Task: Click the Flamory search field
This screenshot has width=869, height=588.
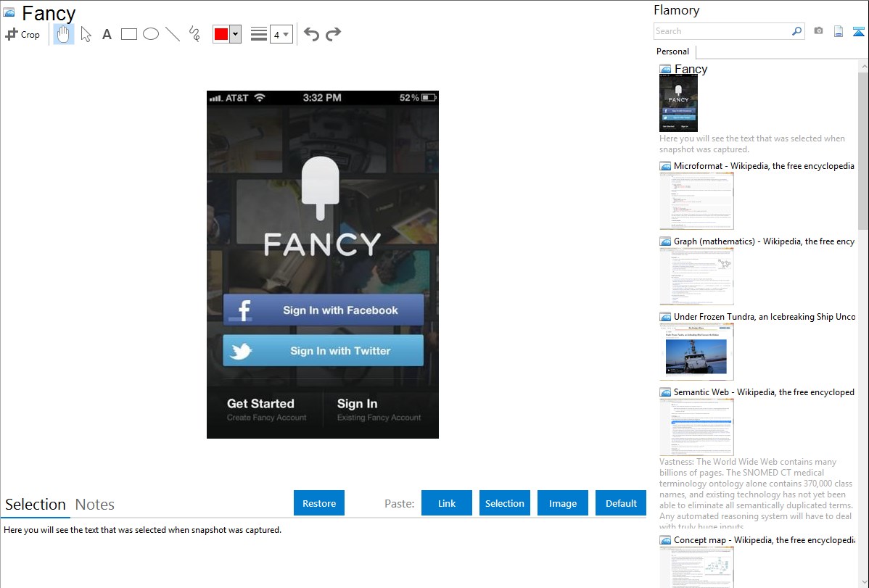Action: tap(722, 31)
